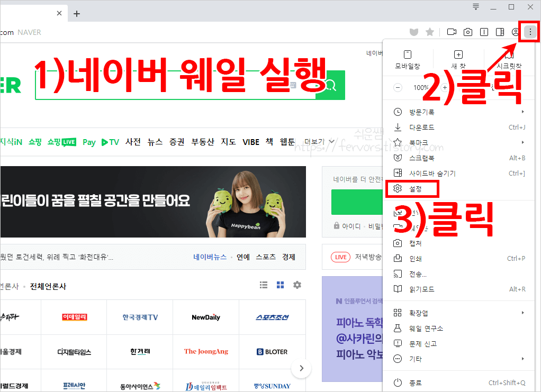
Task: Select the 스포츠 sports news tab
Action: pyautogui.click(x=266, y=257)
